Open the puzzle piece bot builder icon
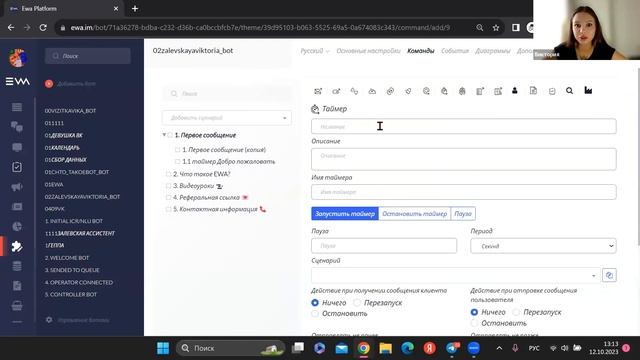 pyautogui.click(x=17, y=247)
